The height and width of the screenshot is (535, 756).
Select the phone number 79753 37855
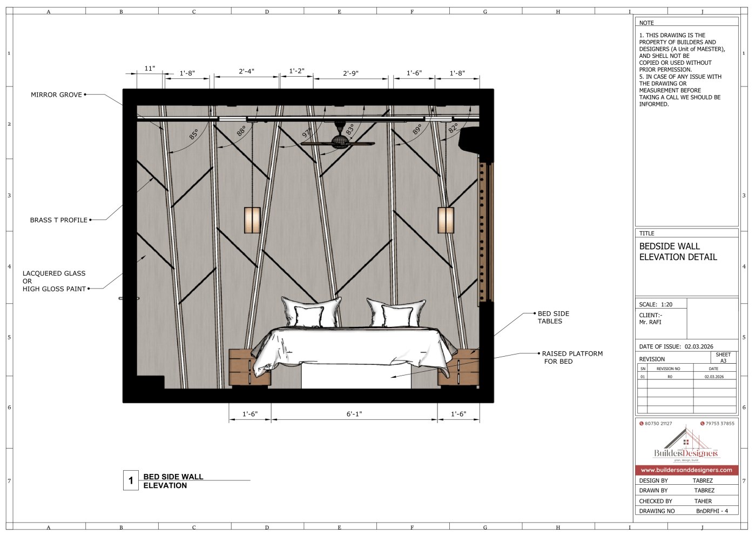[720, 424]
